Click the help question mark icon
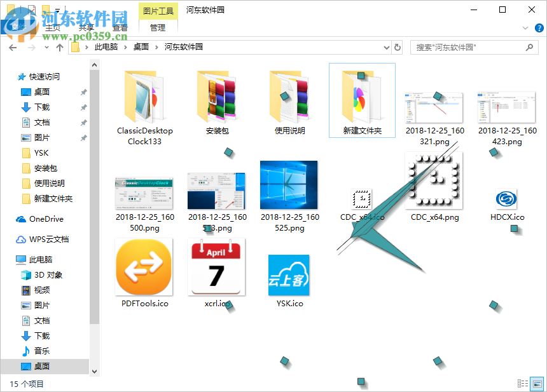 (538, 28)
